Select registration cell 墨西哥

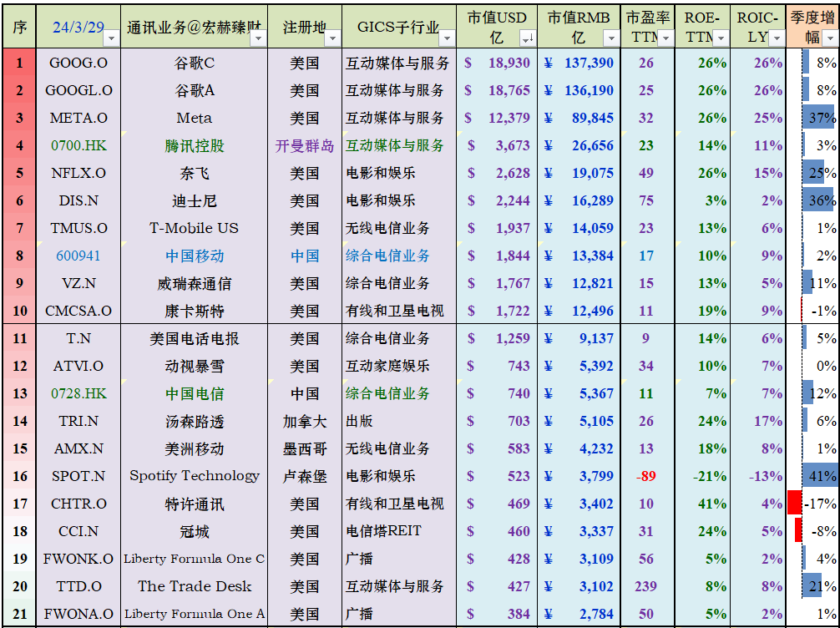304,448
